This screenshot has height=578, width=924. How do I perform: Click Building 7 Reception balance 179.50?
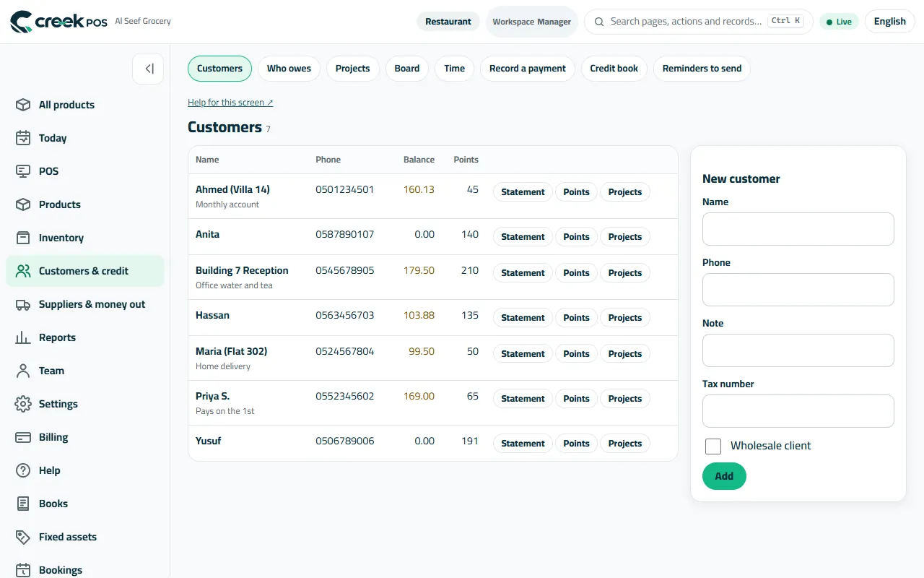419,270
